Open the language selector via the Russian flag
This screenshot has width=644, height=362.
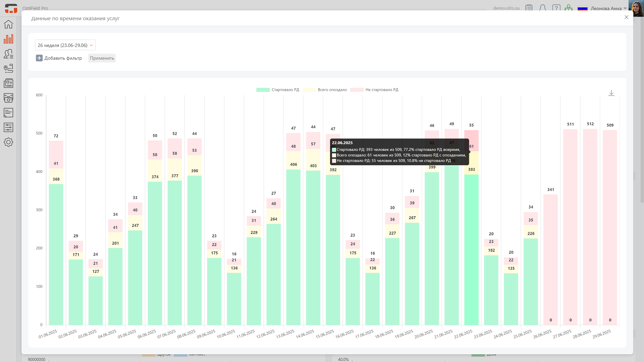click(583, 8)
